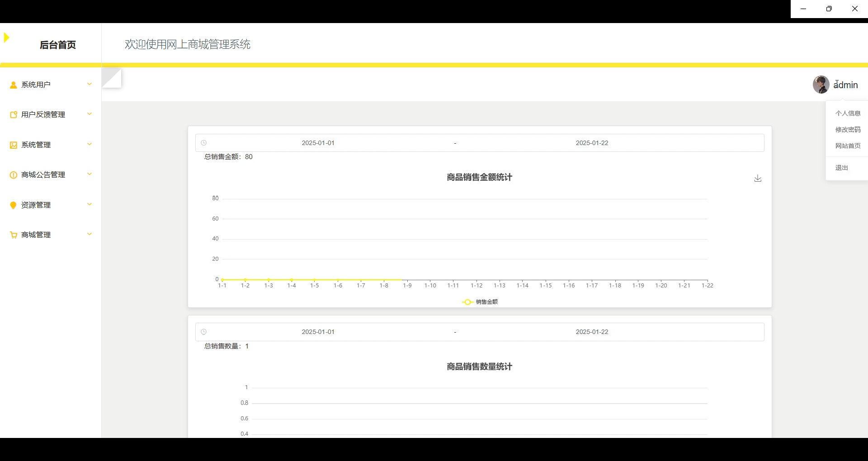Expand the 商城公告管理 chevron

tap(90, 174)
